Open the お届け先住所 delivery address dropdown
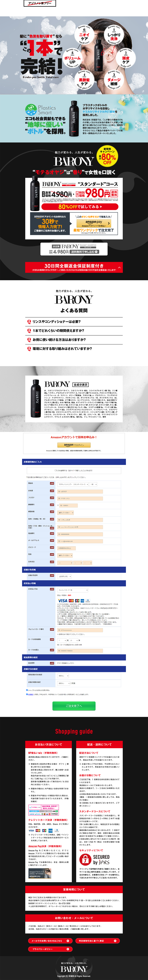 pos(64,576)
